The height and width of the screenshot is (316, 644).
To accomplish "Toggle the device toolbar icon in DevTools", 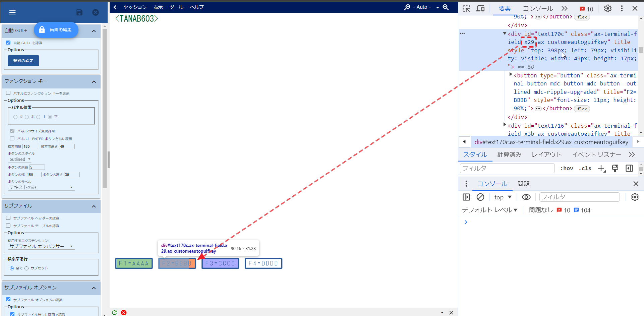I will (480, 8).
